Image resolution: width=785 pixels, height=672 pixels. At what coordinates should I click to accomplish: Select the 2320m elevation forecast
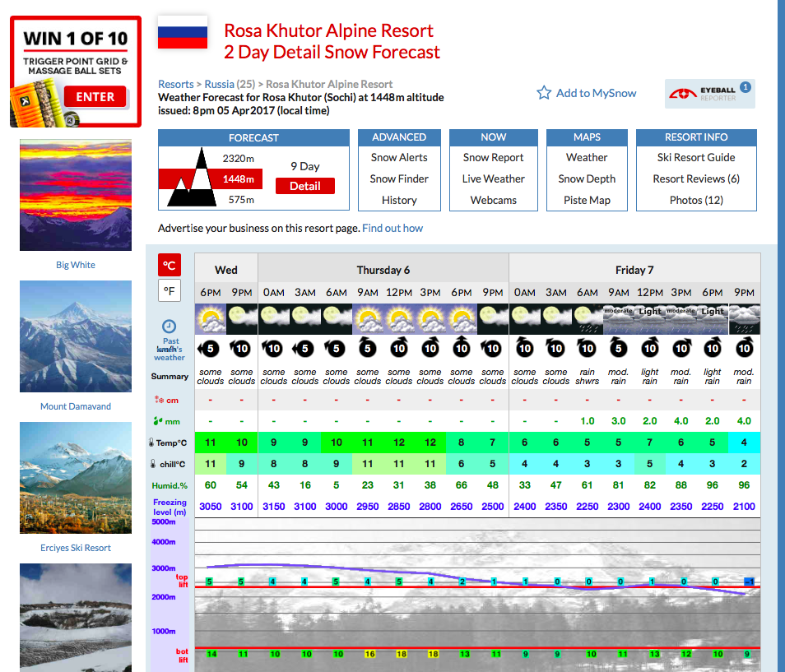[x=239, y=159]
